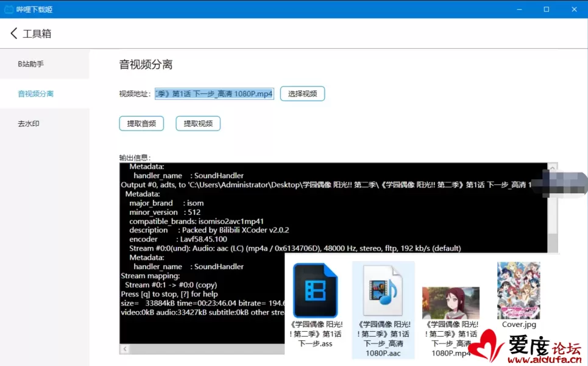Select the 音视频分离 sidebar tab

[x=44, y=93]
